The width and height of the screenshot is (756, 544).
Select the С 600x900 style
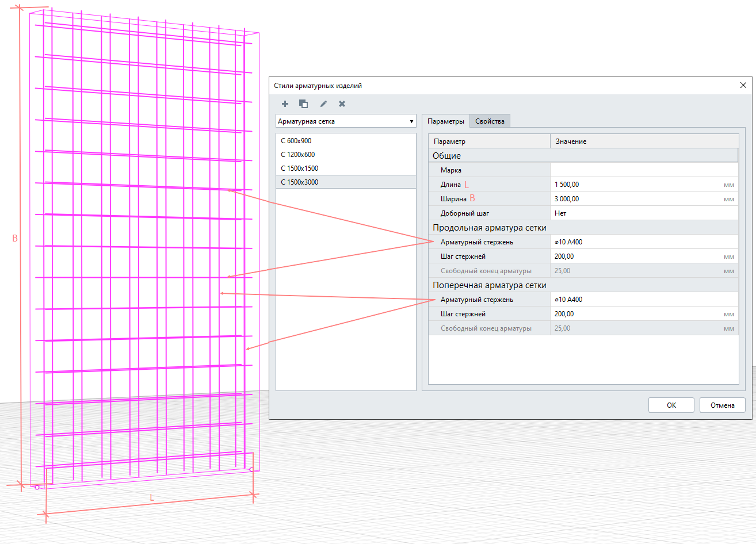tap(346, 141)
